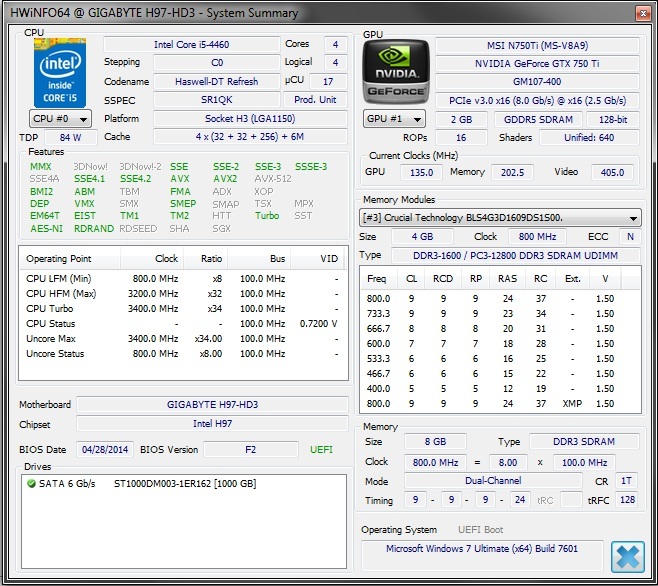Click the Clock column header in CPU table

(x=152, y=259)
